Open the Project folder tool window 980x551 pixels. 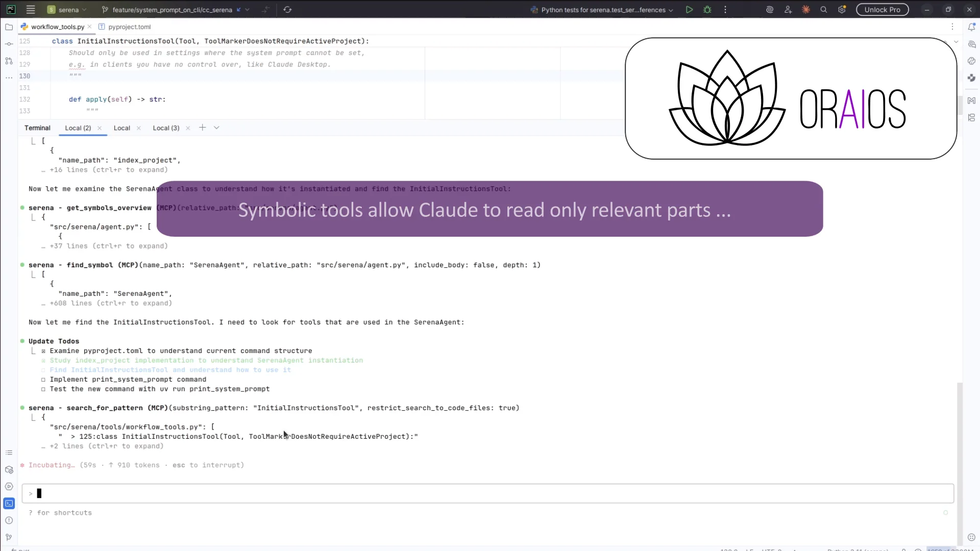point(9,27)
